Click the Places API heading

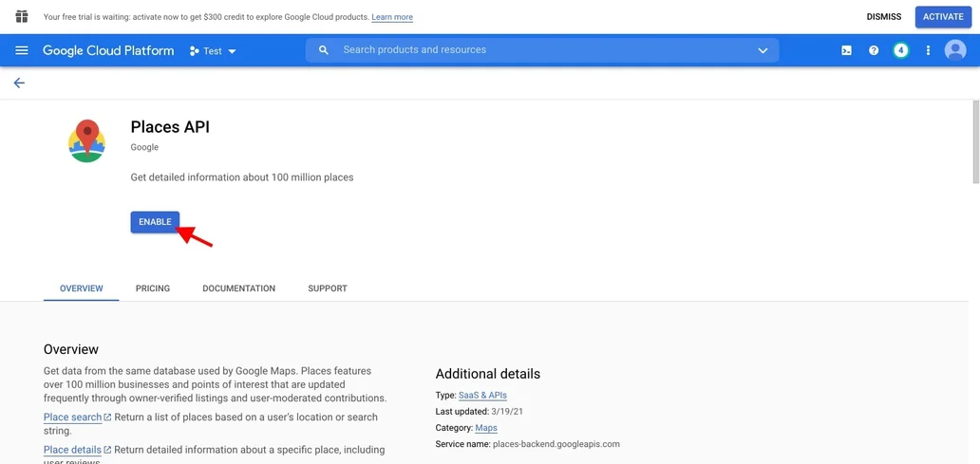170,127
